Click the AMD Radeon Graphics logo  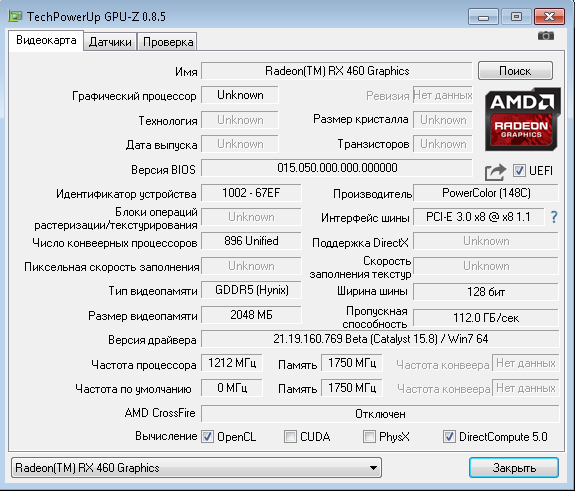(x=523, y=119)
